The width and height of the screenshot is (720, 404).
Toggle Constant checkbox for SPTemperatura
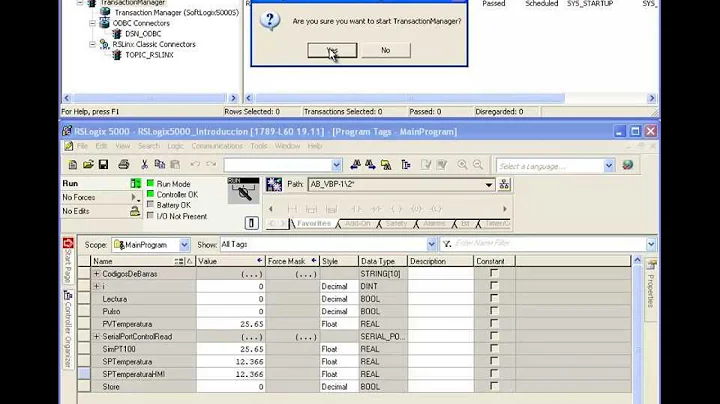click(x=494, y=361)
